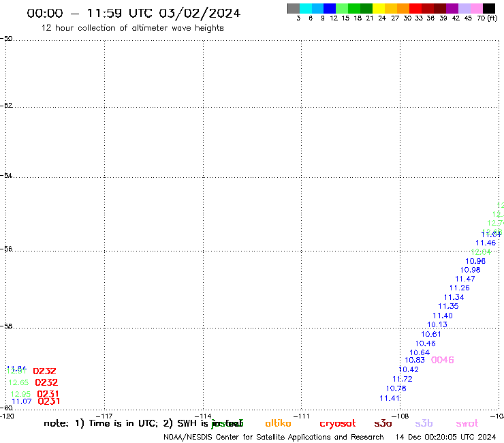Click the '12 hour collection' subtitle
Viewport: 504px width, 443px height.
(x=132, y=28)
